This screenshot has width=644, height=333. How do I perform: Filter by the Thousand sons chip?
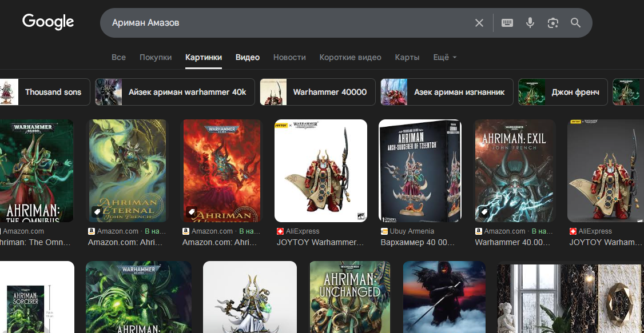(45, 92)
